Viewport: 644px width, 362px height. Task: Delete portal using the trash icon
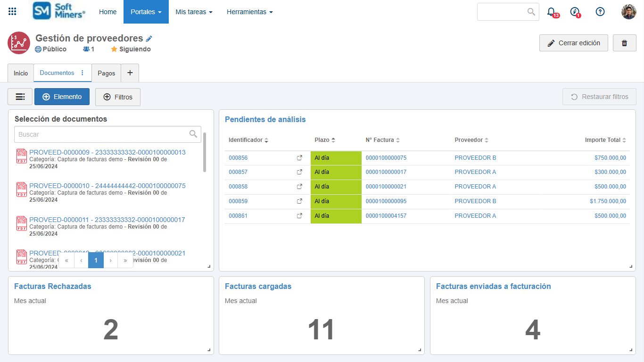pos(624,43)
